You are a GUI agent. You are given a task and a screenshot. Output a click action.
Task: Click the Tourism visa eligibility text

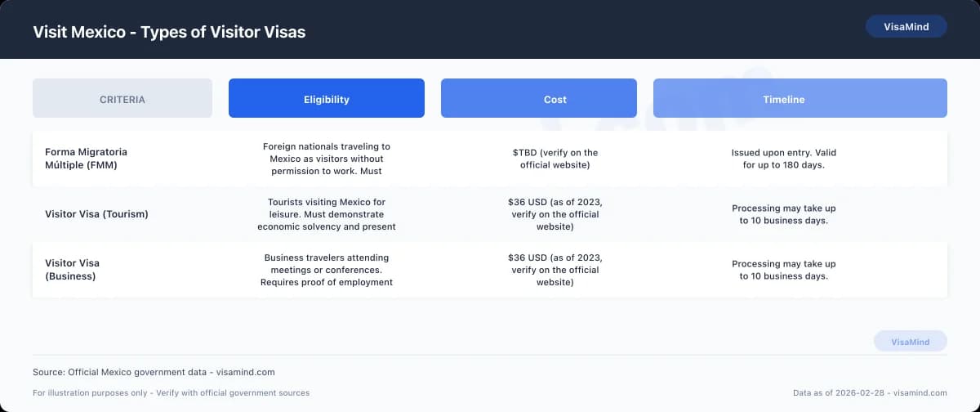click(x=327, y=214)
